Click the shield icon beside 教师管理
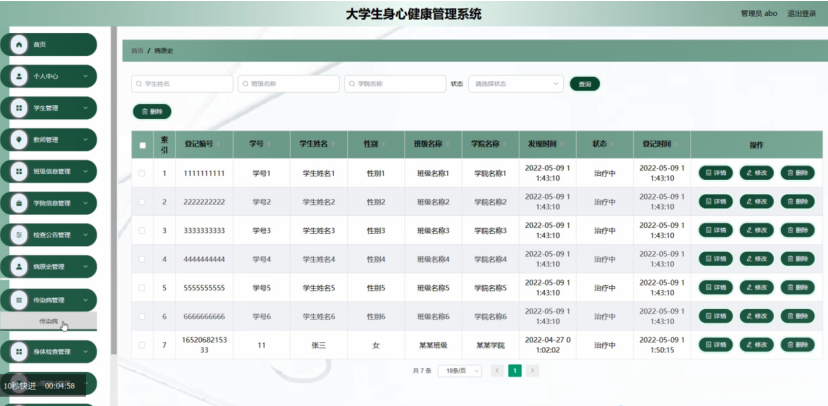Viewport: 828px width, 406px height. [19, 140]
